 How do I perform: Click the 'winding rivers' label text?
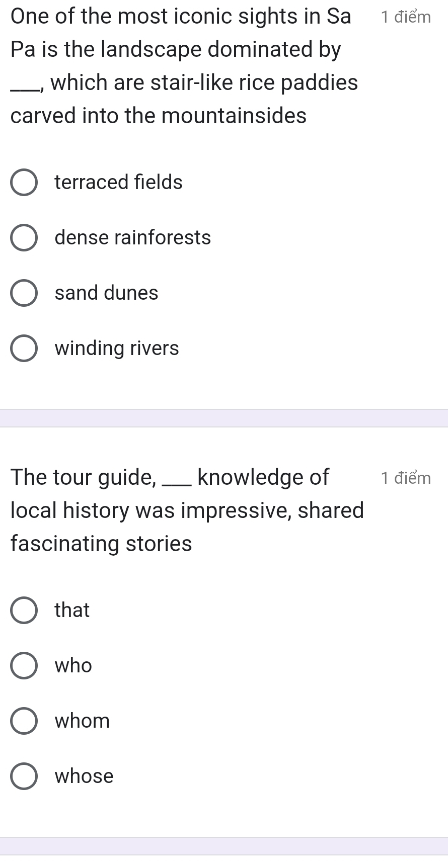point(117,348)
